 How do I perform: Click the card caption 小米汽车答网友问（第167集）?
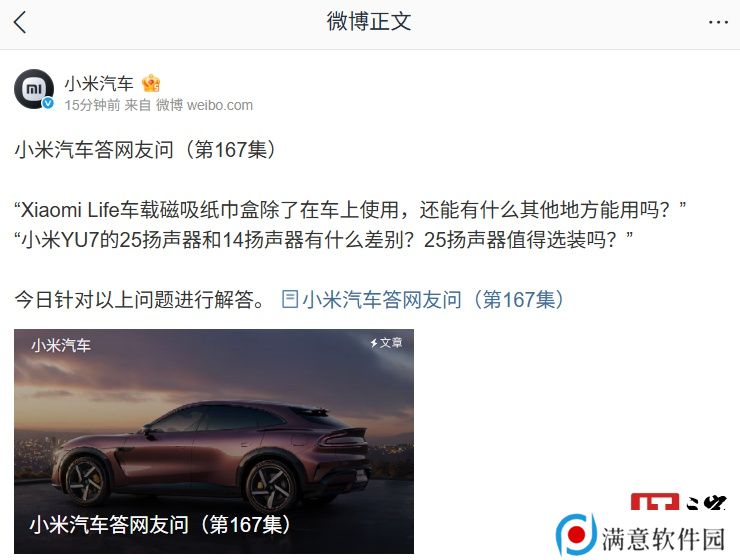pos(160,524)
